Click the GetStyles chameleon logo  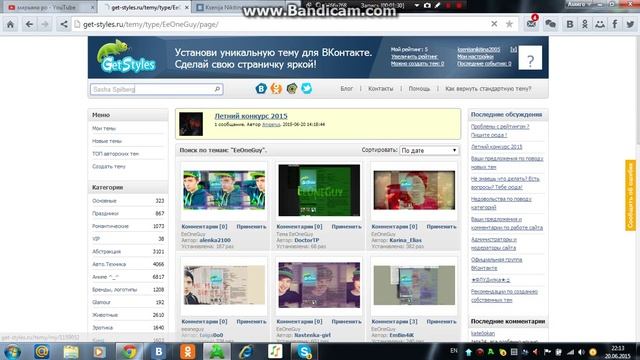pyautogui.click(x=127, y=57)
